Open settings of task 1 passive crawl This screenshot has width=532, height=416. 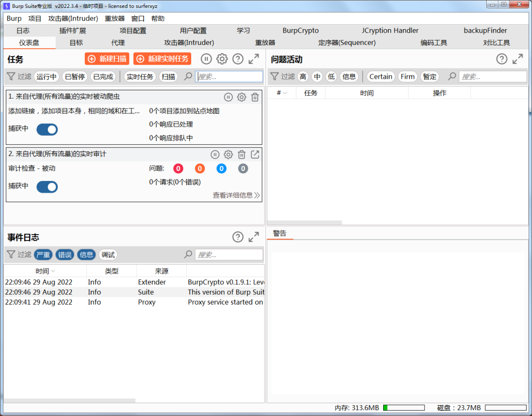tap(241, 97)
